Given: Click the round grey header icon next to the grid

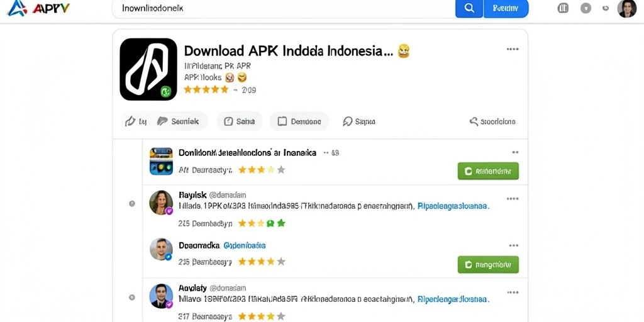Looking at the screenshot, I should point(586,8).
